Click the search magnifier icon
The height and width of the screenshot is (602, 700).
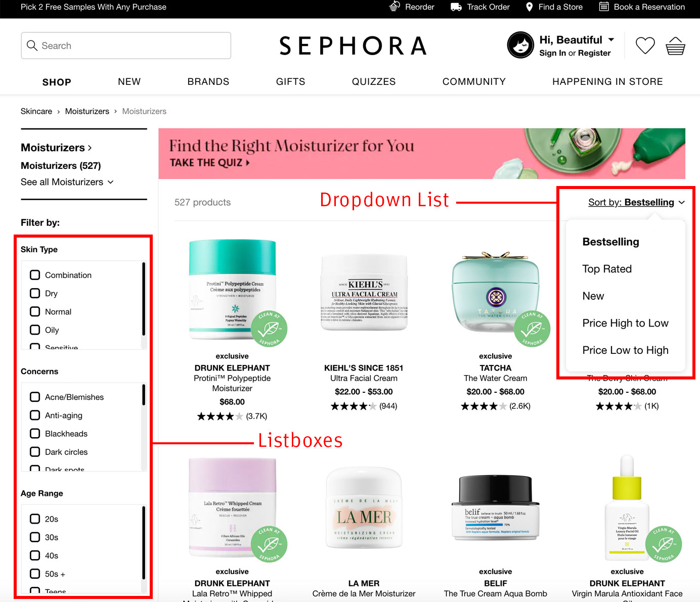32,45
